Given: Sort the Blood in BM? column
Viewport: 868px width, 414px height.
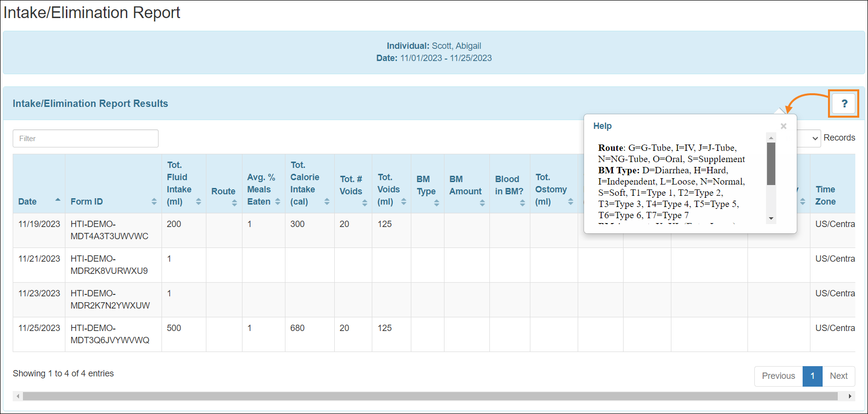Looking at the screenshot, I should pyautogui.click(x=523, y=203).
